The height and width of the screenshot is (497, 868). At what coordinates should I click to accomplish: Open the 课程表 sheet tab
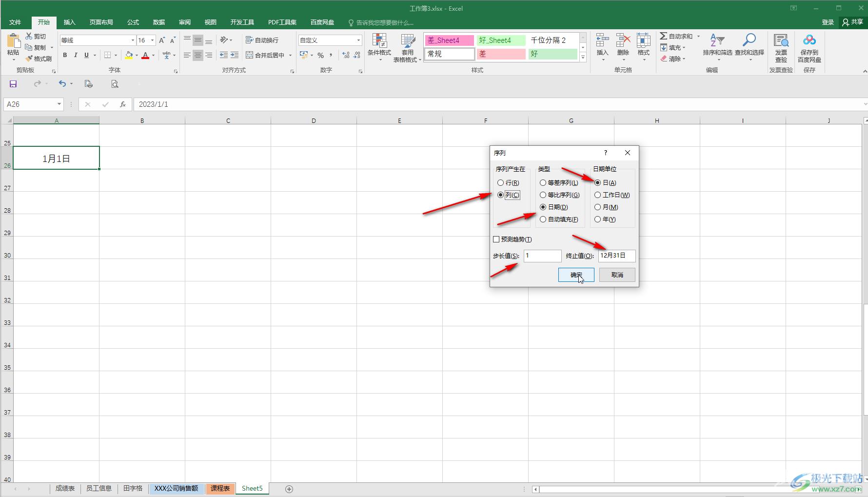pos(220,488)
